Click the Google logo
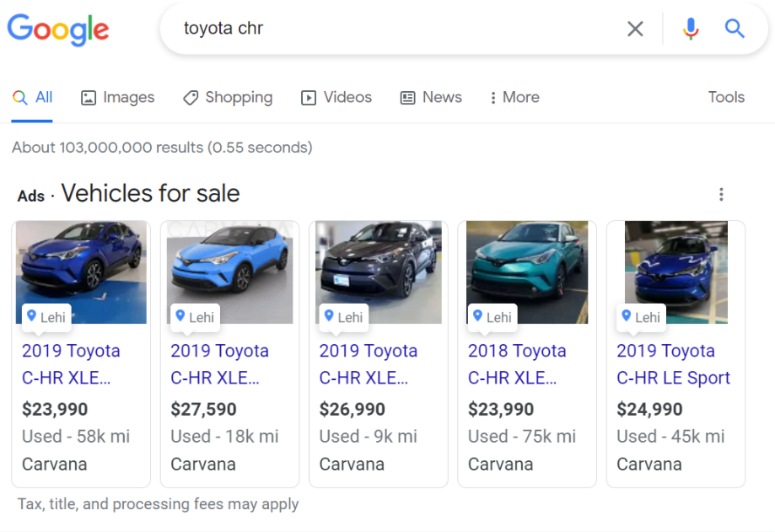775x532 pixels. [x=58, y=30]
